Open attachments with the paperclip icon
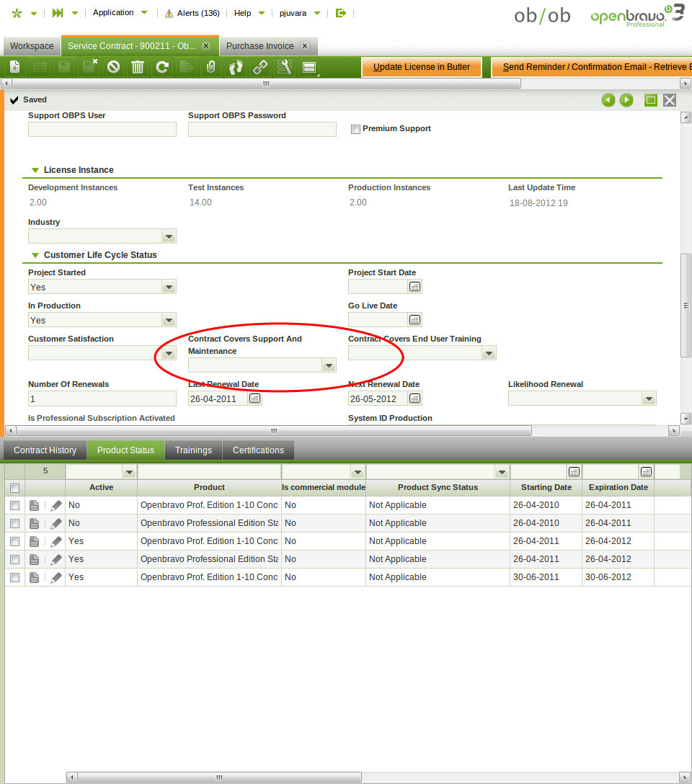This screenshot has height=784, width=692. tap(210, 67)
